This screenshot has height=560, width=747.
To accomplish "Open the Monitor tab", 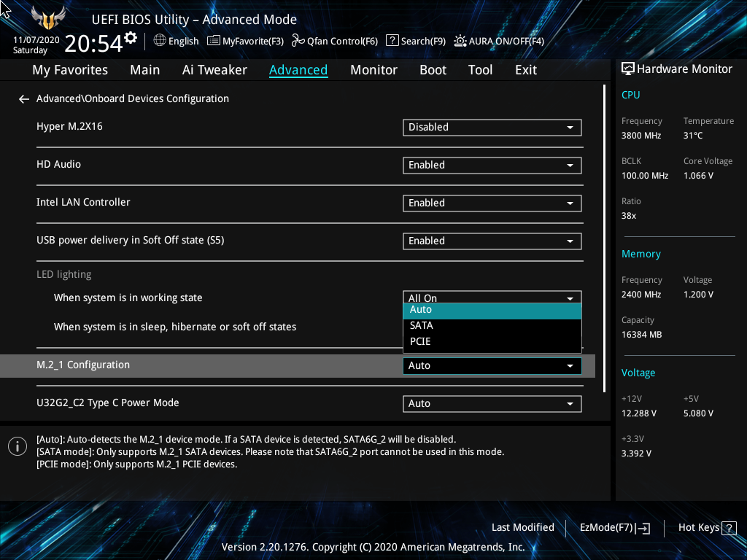I will pyautogui.click(x=373, y=70).
